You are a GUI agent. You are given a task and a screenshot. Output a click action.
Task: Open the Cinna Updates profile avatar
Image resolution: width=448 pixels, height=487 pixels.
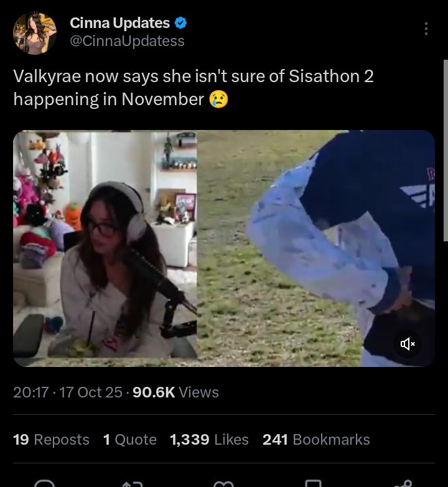35,33
